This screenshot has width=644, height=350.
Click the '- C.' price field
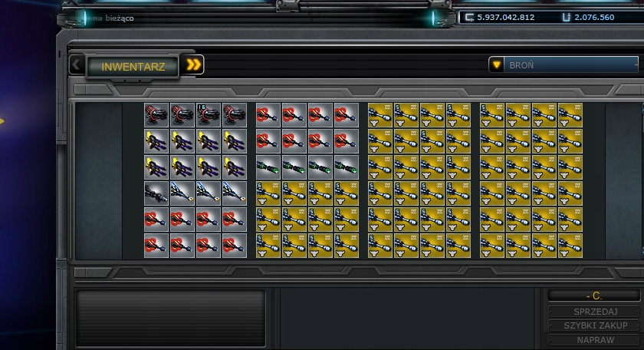click(x=594, y=296)
